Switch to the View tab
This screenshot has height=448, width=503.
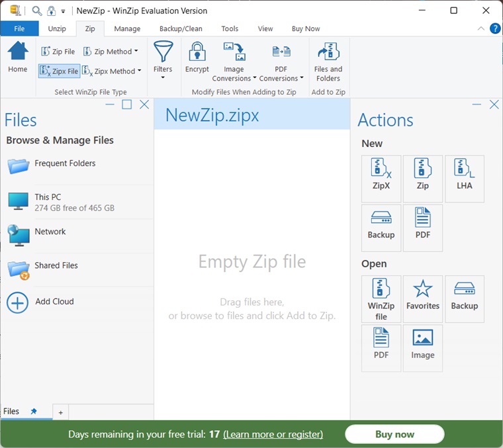click(x=265, y=28)
